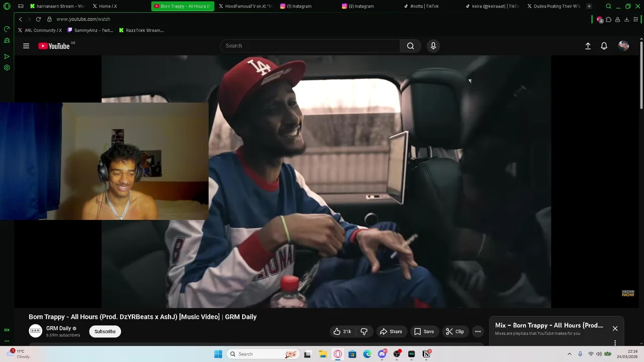Open browser extensions puzzle icon

608,19
